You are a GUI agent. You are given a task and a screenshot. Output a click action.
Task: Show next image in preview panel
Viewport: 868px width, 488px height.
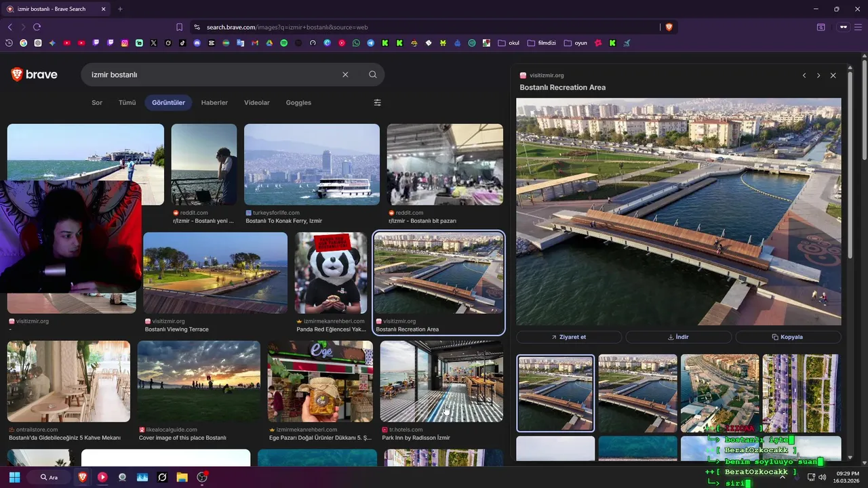[x=818, y=75]
